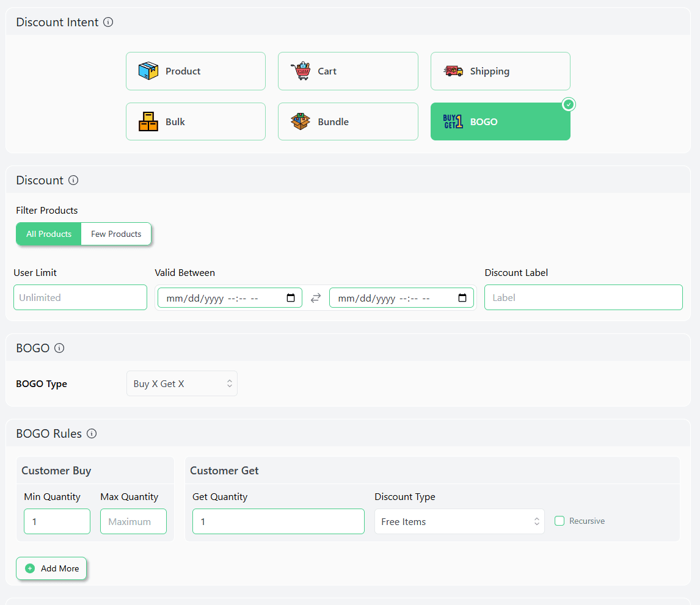Image resolution: width=700 pixels, height=605 pixels.
Task: Click the Discount Intent info icon
Action: pos(108,22)
